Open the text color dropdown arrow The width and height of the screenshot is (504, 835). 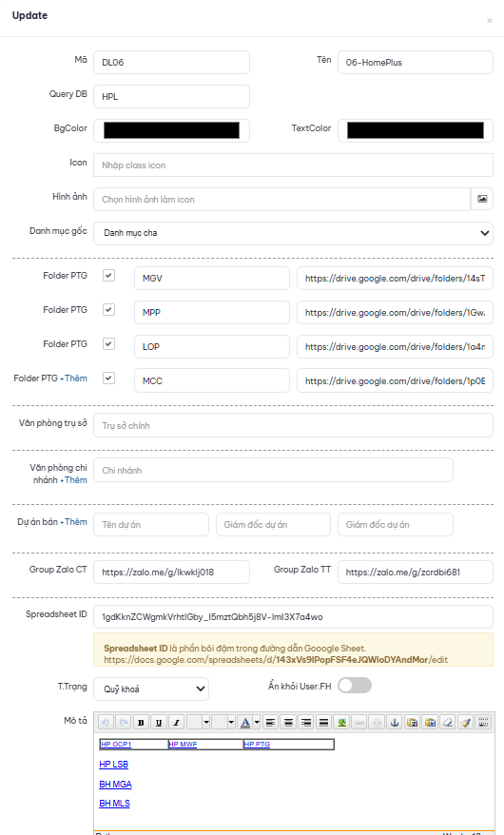[257, 722]
